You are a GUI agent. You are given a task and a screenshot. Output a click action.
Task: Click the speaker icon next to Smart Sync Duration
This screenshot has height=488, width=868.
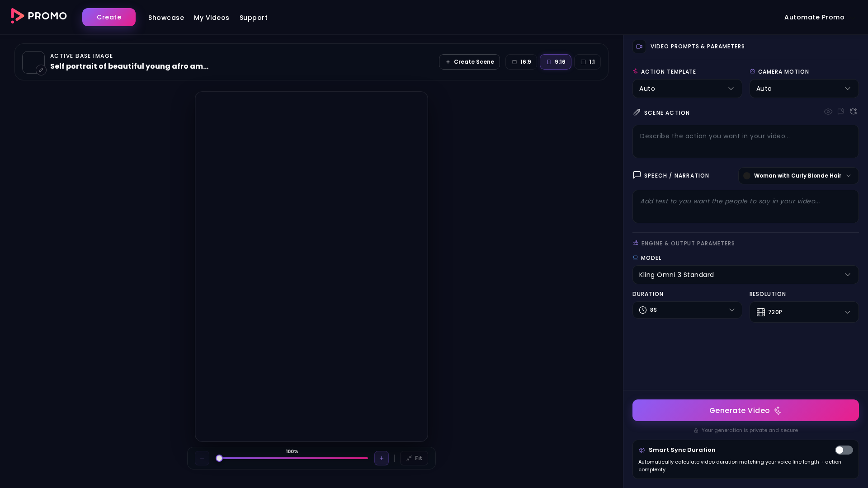point(642,450)
